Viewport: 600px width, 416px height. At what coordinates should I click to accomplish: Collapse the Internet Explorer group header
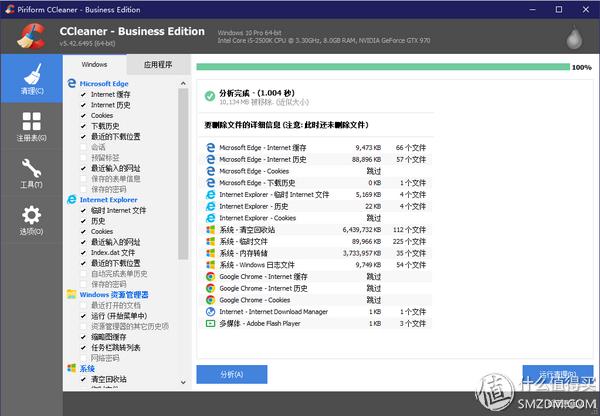tap(108, 200)
